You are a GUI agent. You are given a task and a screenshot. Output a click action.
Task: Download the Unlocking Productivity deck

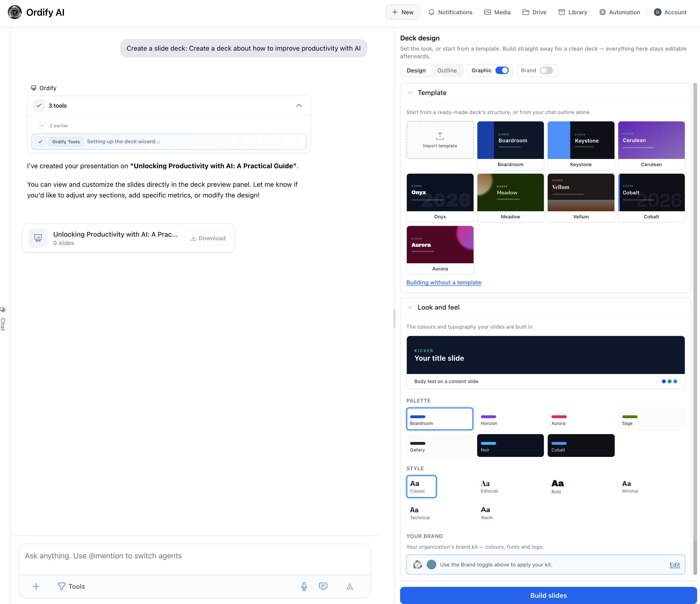208,238
